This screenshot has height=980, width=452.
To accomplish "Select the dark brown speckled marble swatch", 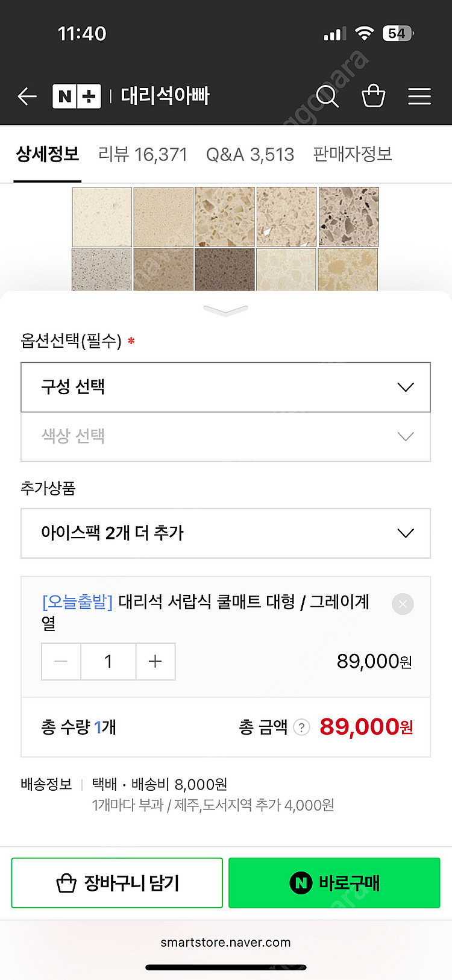I will pyautogui.click(x=225, y=269).
